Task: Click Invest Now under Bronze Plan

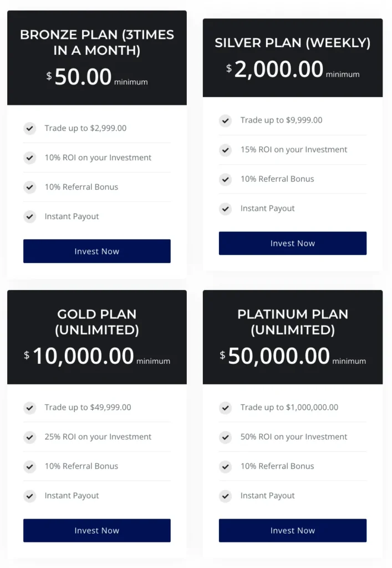Action: coord(97,251)
